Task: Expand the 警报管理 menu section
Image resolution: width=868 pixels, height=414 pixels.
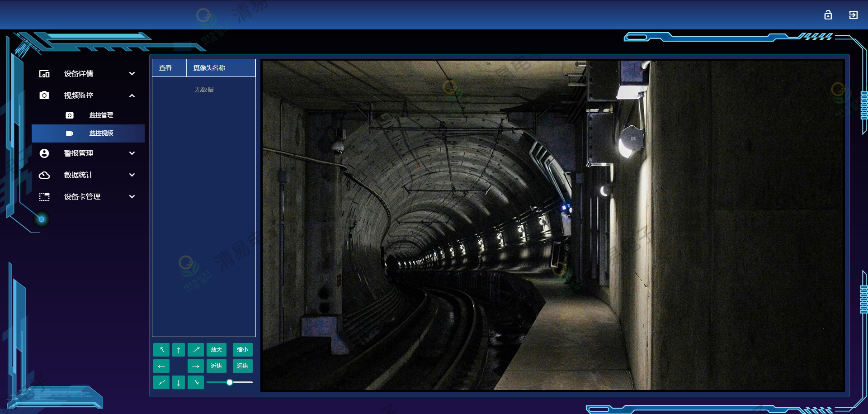Action: point(88,153)
